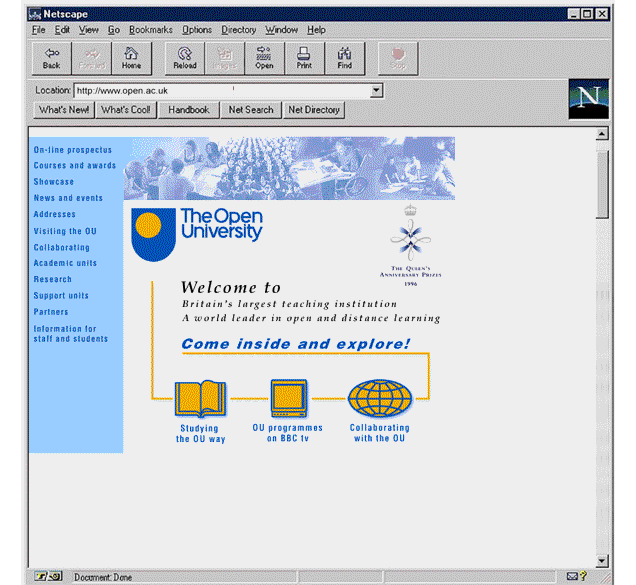The height and width of the screenshot is (585, 636).
Task: Expand the Location URL dropdown
Action: (376, 91)
